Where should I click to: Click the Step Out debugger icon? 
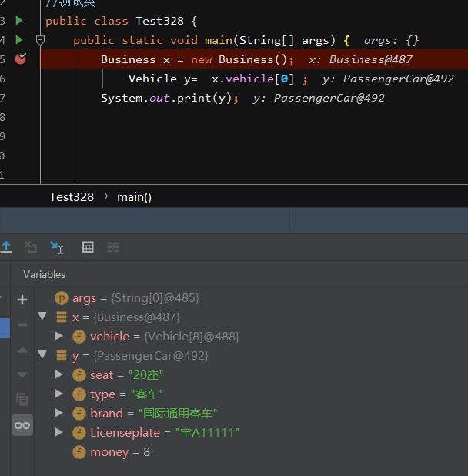pyautogui.click(x=6, y=247)
